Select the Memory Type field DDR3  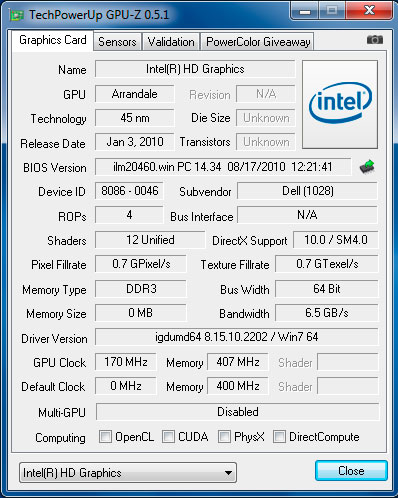click(141, 289)
